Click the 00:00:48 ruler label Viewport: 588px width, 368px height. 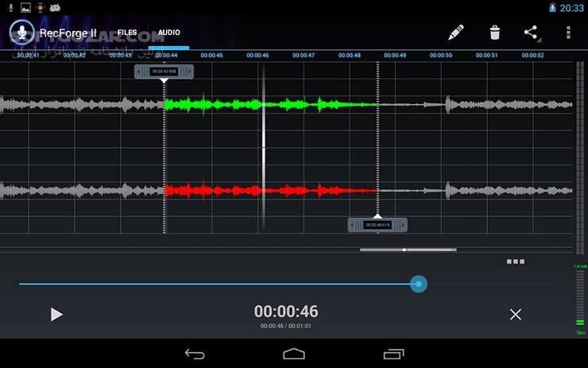(350, 55)
